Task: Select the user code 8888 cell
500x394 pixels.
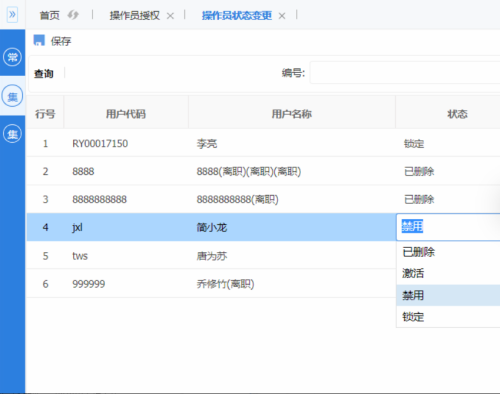Action: click(x=83, y=172)
